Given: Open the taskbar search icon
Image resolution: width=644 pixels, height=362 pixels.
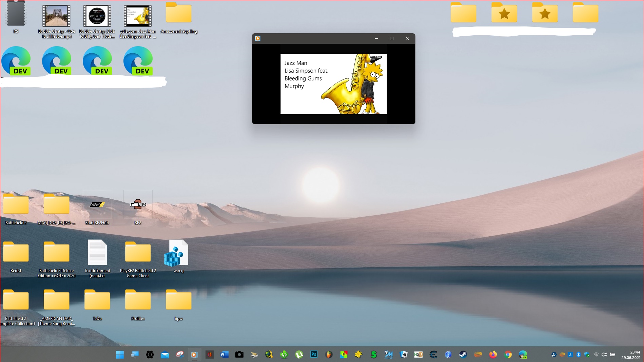Looking at the screenshot, I should click(135, 355).
